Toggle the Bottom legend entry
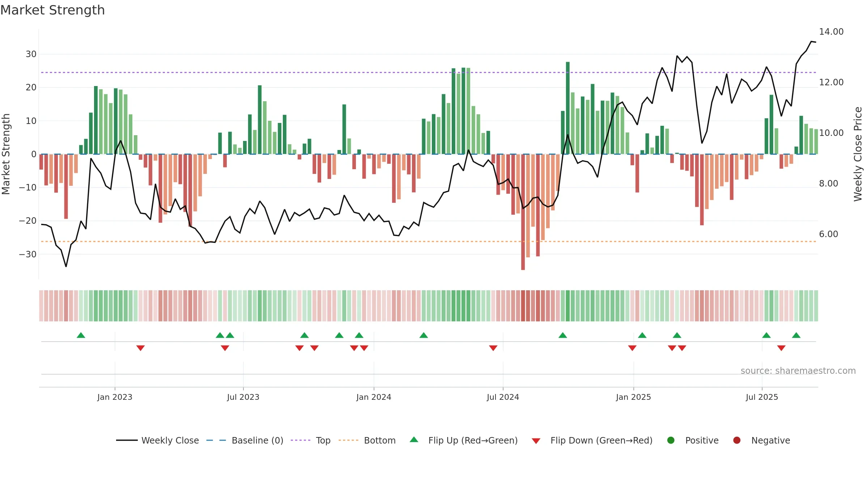The height and width of the screenshot is (488, 868). (x=367, y=440)
